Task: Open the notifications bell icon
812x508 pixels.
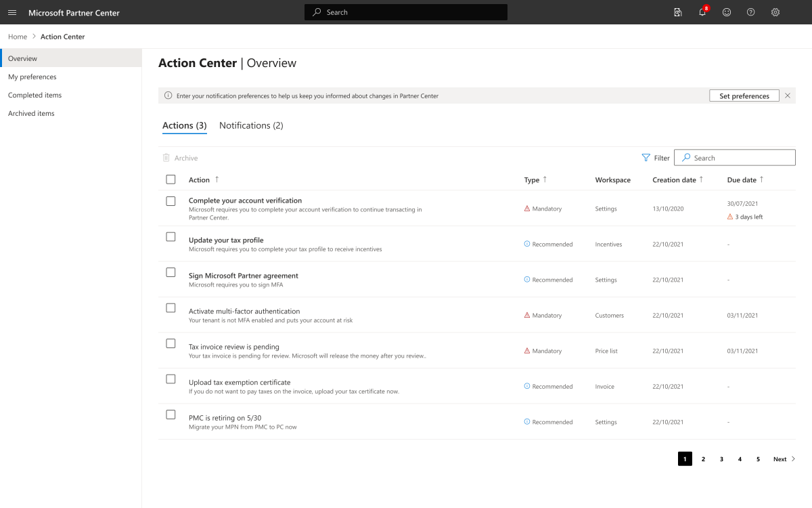Action: (x=702, y=12)
